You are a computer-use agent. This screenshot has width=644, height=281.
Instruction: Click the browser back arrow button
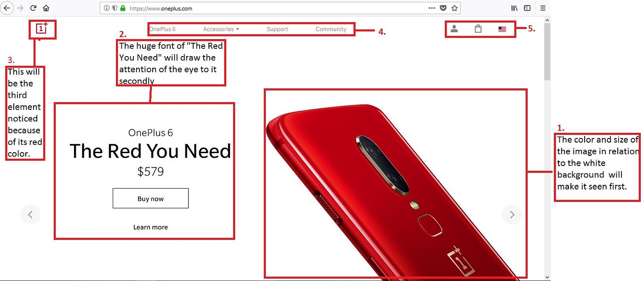[7, 8]
